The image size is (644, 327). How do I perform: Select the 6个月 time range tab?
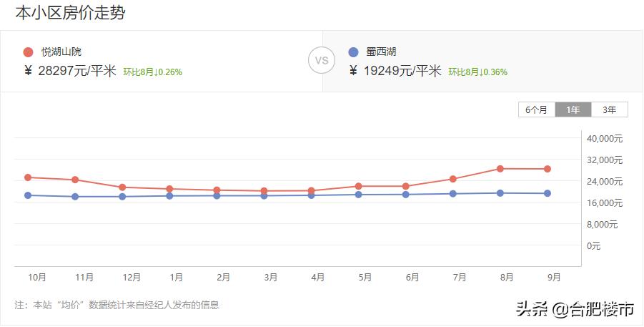tap(536, 109)
